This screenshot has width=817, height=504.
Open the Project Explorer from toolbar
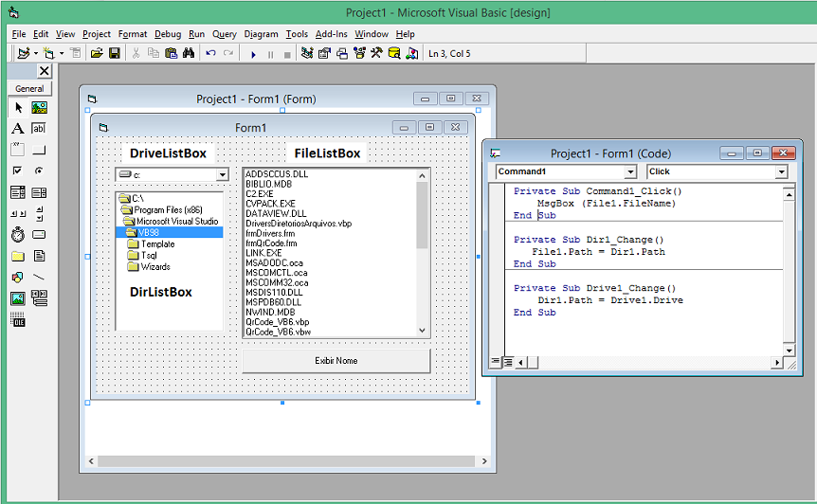click(x=307, y=53)
